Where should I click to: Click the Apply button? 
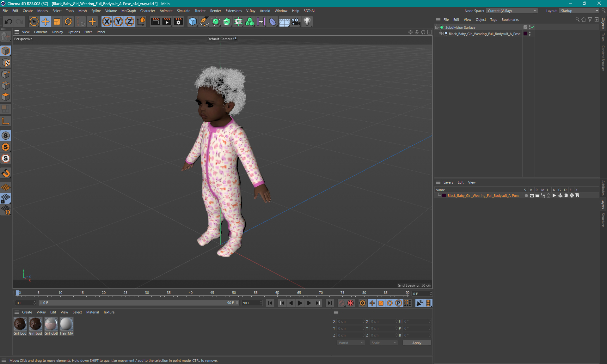(x=417, y=343)
